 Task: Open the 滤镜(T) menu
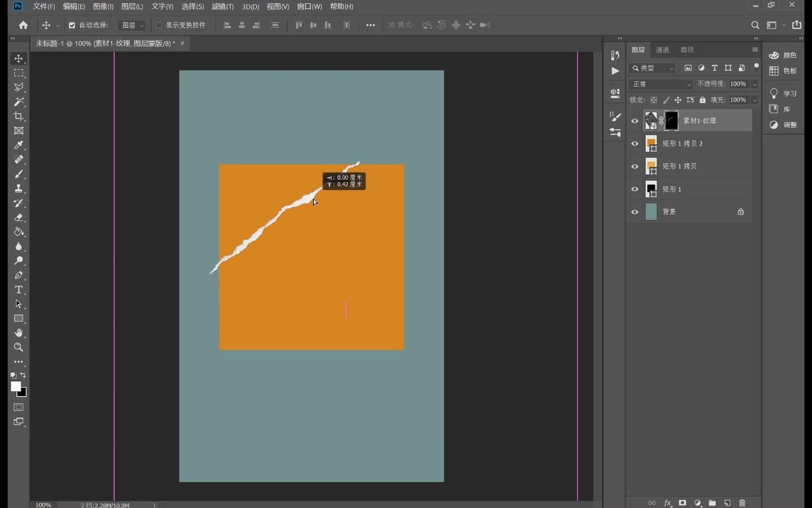point(223,7)
